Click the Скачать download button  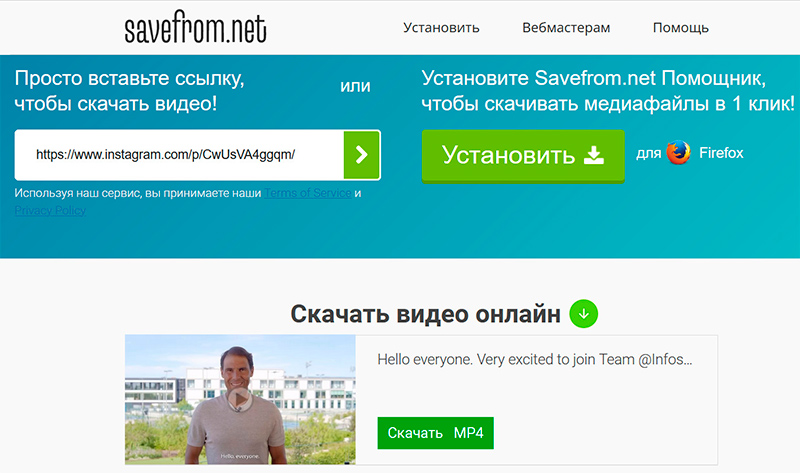[435, 433]
